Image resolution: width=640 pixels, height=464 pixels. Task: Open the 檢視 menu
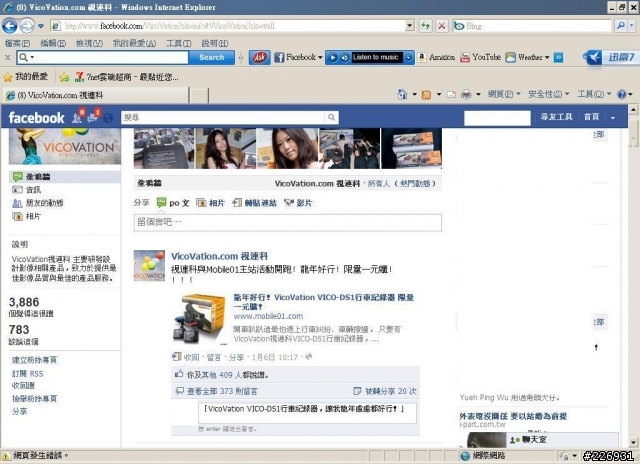click(89, 43)
